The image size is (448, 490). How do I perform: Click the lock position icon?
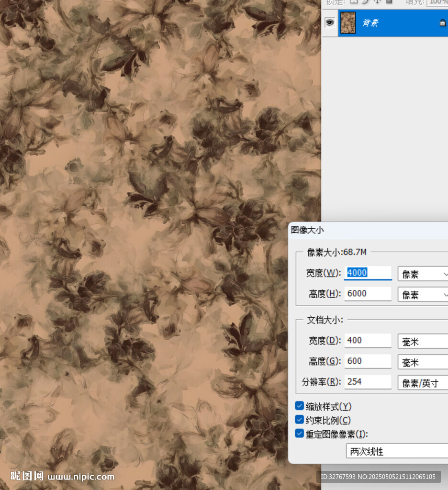click(377, 2)
